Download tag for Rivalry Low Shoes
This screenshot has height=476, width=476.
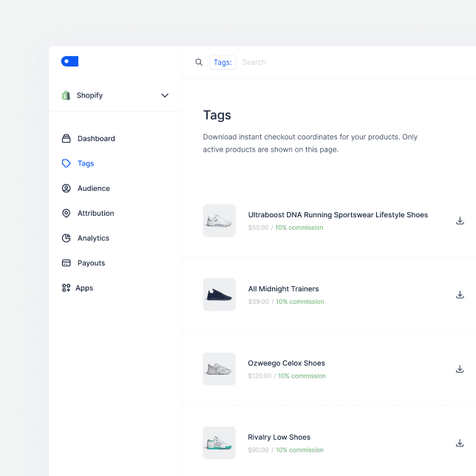pos(460,443)
